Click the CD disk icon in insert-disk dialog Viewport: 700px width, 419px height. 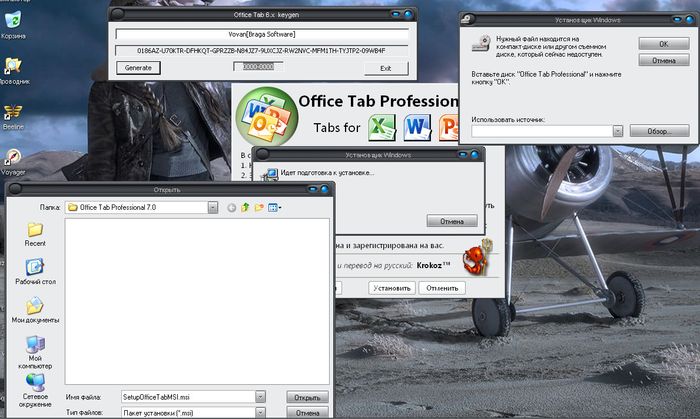click(481, 44)
